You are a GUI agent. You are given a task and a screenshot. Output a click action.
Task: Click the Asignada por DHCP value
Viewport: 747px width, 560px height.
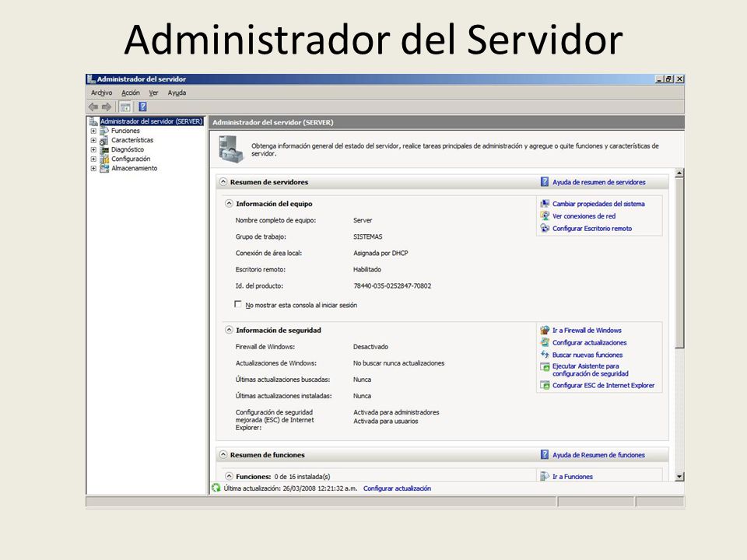click(x=381, y=253)
